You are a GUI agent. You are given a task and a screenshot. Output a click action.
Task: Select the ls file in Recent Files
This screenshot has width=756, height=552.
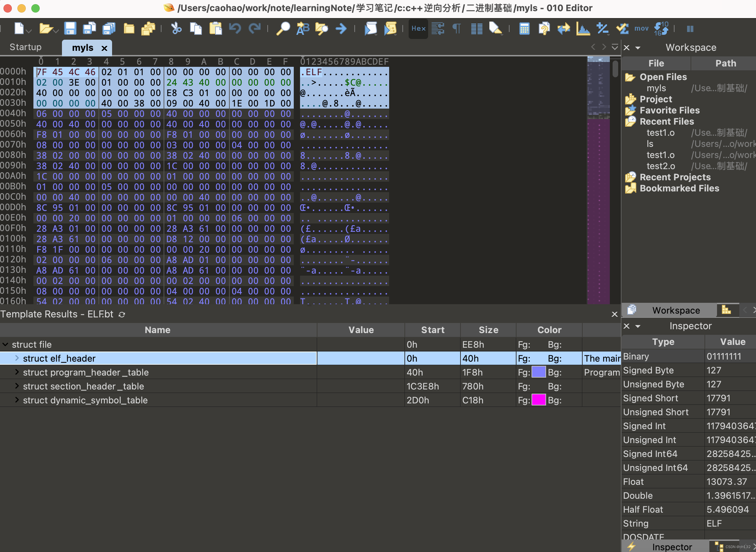(x=650, y=144)
